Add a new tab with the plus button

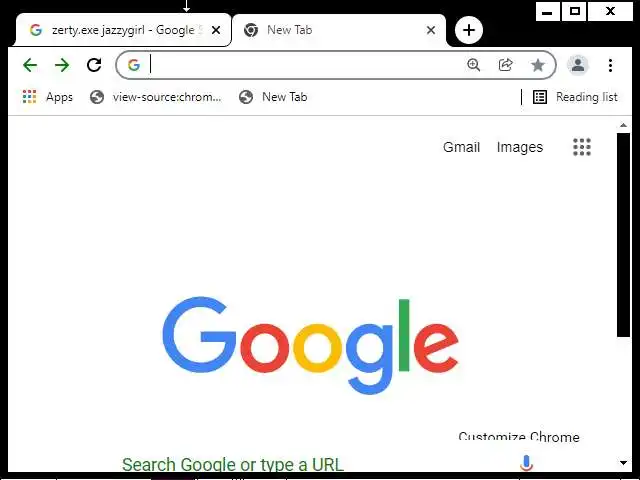coord(469,30)
